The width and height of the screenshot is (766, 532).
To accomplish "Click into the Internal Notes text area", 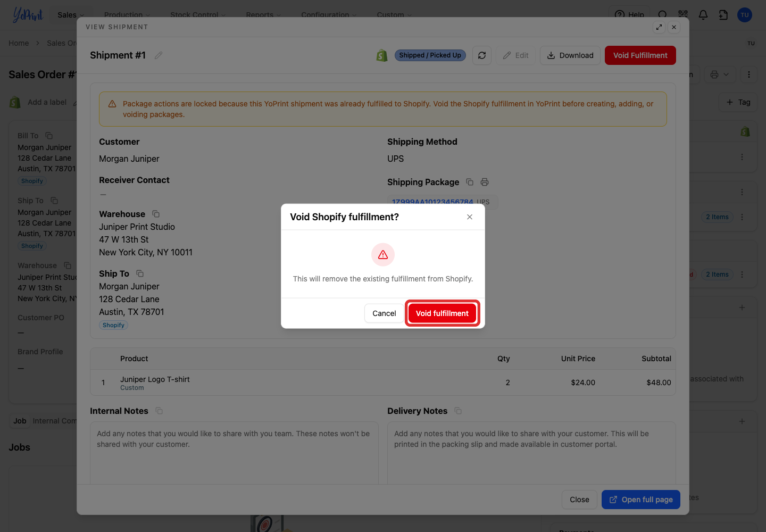I will (234, 453).
